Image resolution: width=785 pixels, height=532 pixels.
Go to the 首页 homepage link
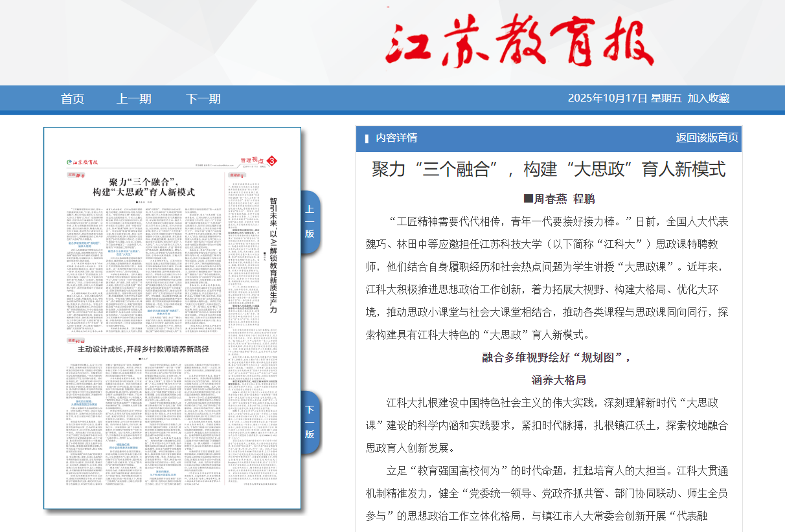click(73, 99)
